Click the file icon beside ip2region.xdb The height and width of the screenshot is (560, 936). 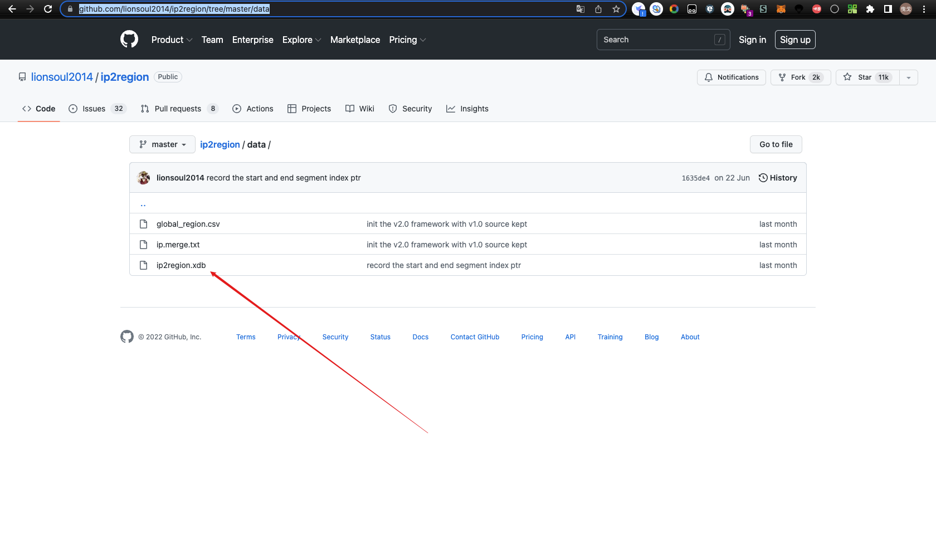coord(143,265)
